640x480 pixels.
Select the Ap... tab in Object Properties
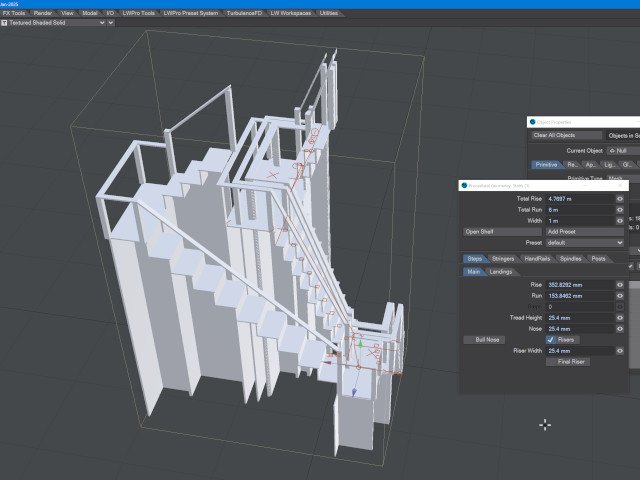(x=591, y=164)
